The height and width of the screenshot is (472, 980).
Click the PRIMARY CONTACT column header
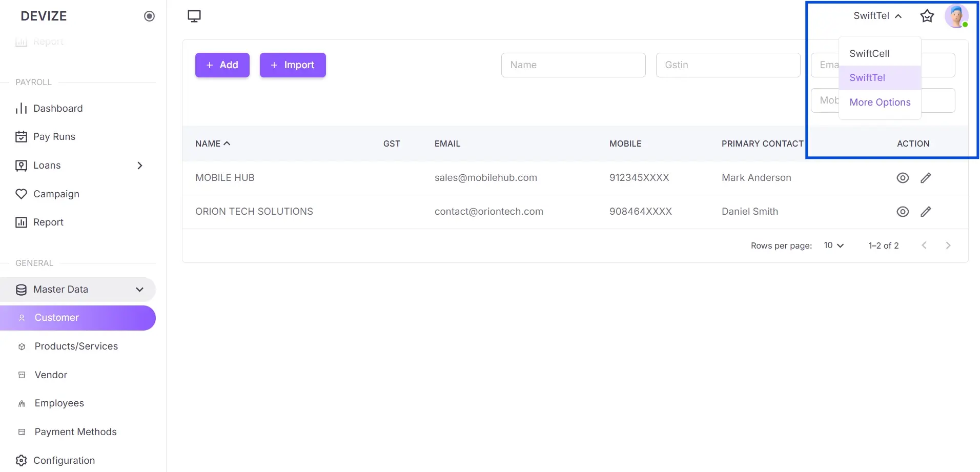[762, 144]
